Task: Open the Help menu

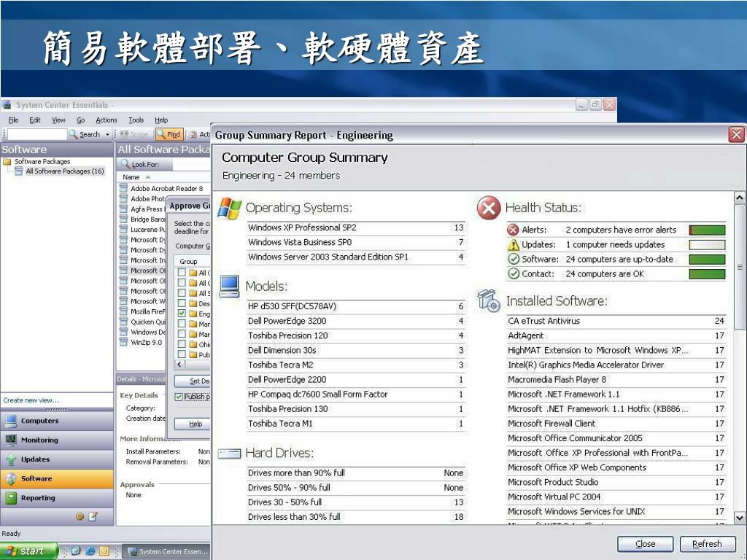Action: coord(161,120)
